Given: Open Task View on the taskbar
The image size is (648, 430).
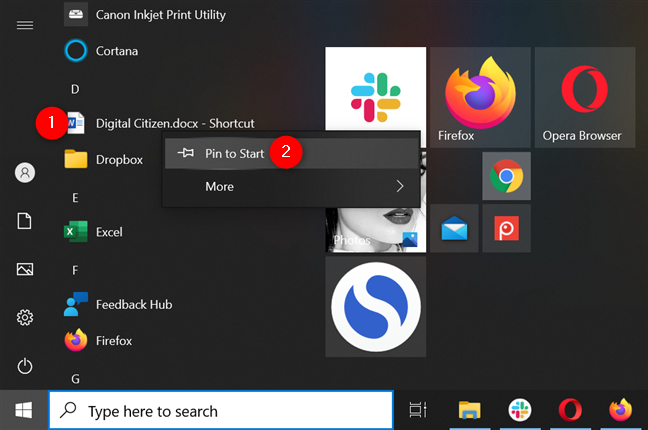Looking at the screenshot, I should point(418,410).
